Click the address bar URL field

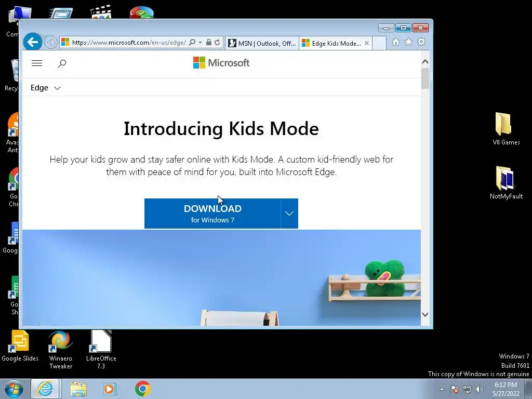[x=129, y=43]
